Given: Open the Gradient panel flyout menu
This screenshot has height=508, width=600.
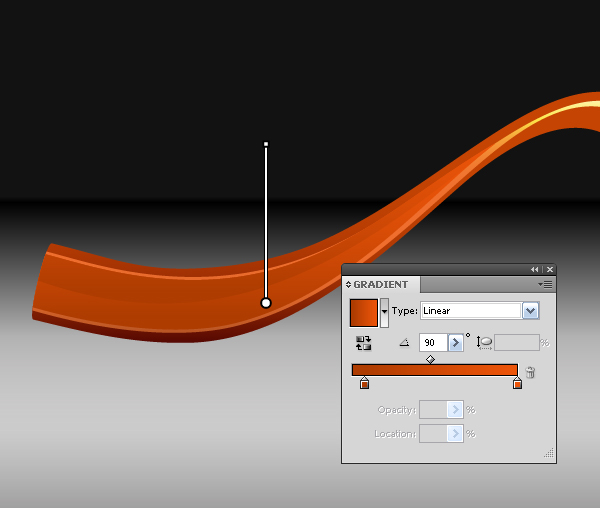Looking at the screenshot, I should 545,285.
